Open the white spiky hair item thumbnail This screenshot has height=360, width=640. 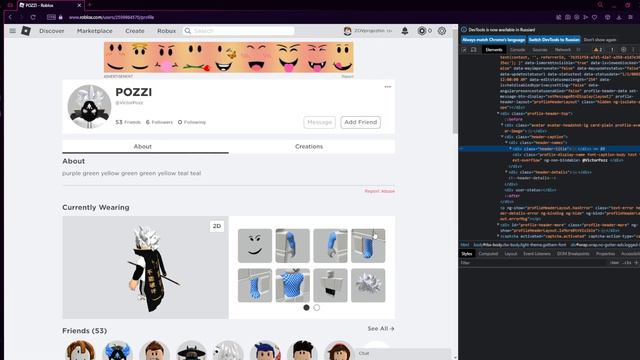point(368,285)
